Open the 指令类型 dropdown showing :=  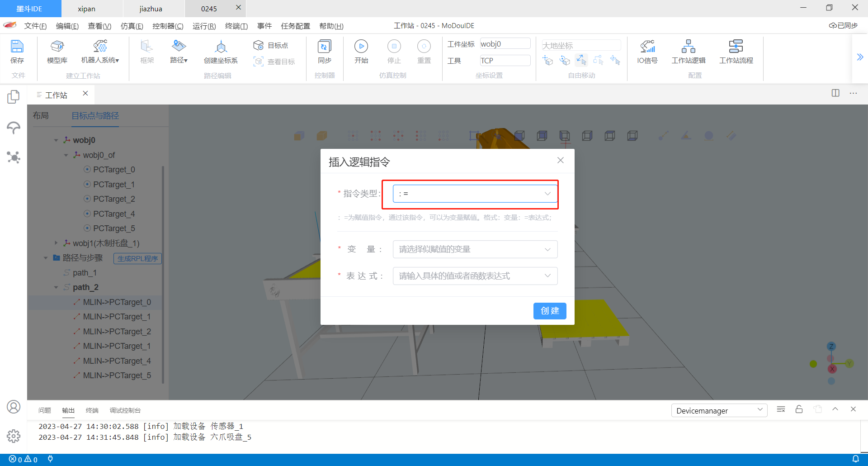[474, 193]
